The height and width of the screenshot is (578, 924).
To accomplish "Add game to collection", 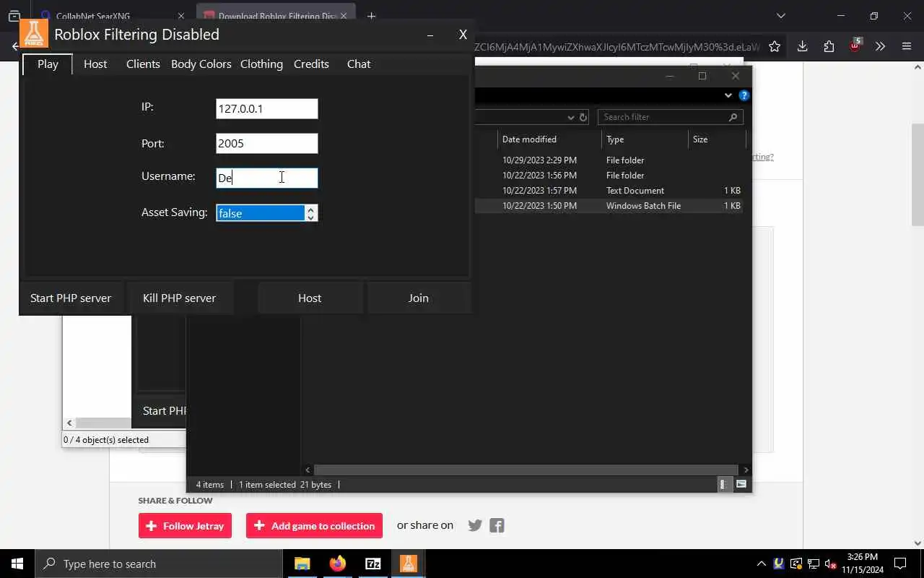I will click(314, 526).
